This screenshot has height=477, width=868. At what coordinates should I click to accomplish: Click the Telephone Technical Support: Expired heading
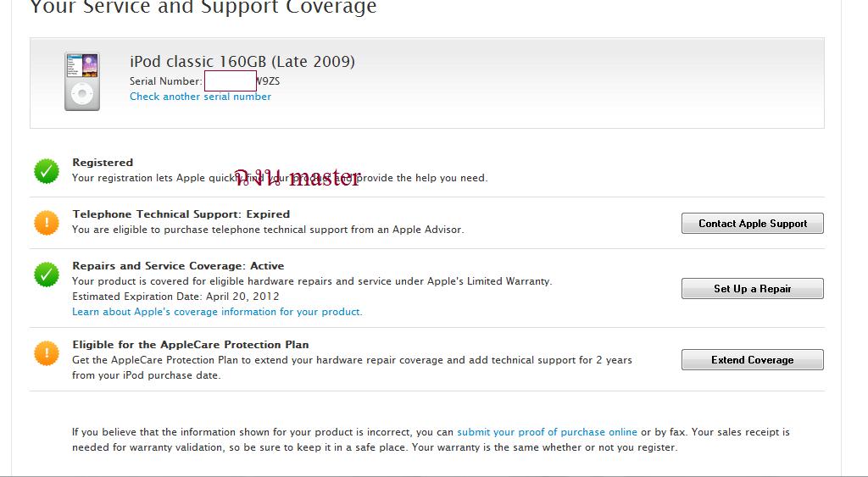coord(181,214)
